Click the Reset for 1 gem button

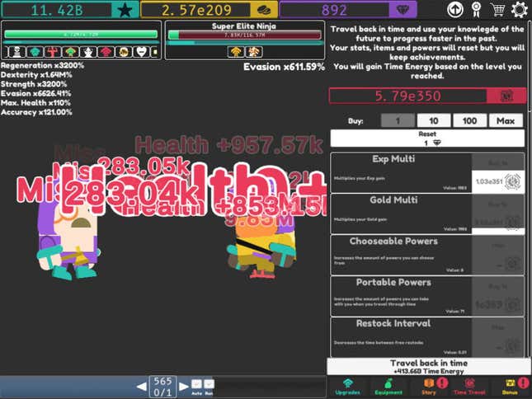[427, 138]
